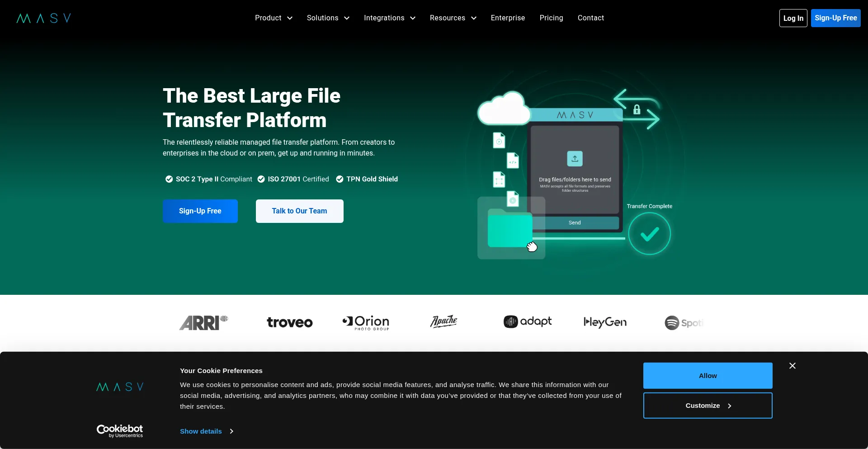Click the SOC 2 Type II checkmark icon
Screen dimensions: 868x449
click(169, 179)
